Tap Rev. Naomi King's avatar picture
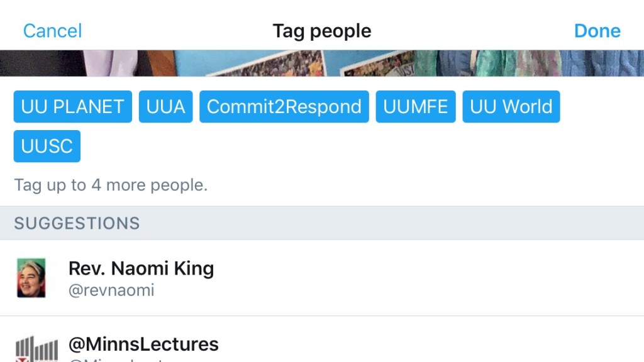Image resolution: width=644 pixels, height=362 pixels. point(31,278)
